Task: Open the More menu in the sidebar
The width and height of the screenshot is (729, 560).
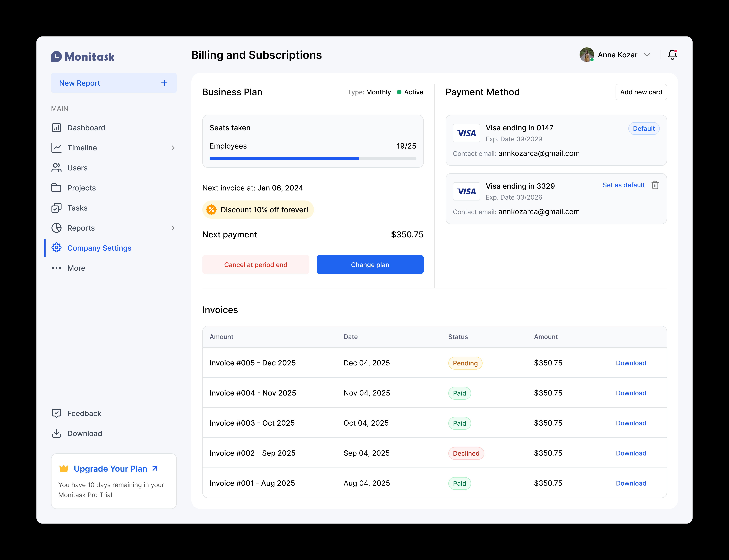Action: (57, 268)
